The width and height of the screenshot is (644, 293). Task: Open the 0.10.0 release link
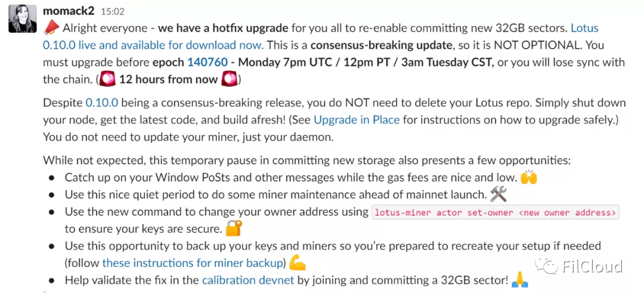coord(101,102)
